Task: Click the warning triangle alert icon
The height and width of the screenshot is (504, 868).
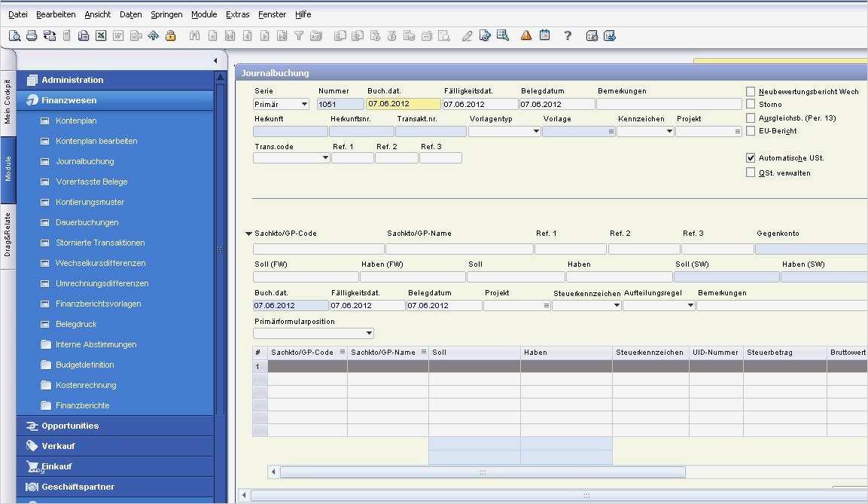Action: [x=526, y=35]
